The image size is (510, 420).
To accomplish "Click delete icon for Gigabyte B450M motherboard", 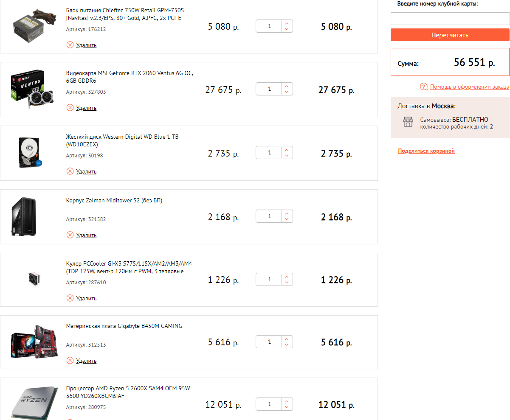I will [70, 361].
